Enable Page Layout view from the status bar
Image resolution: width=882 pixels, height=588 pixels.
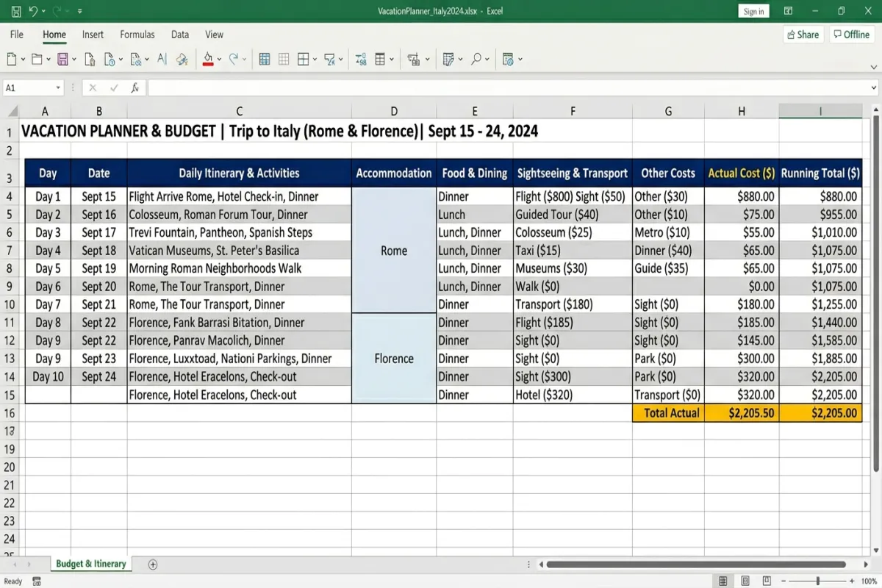point(745,581)
